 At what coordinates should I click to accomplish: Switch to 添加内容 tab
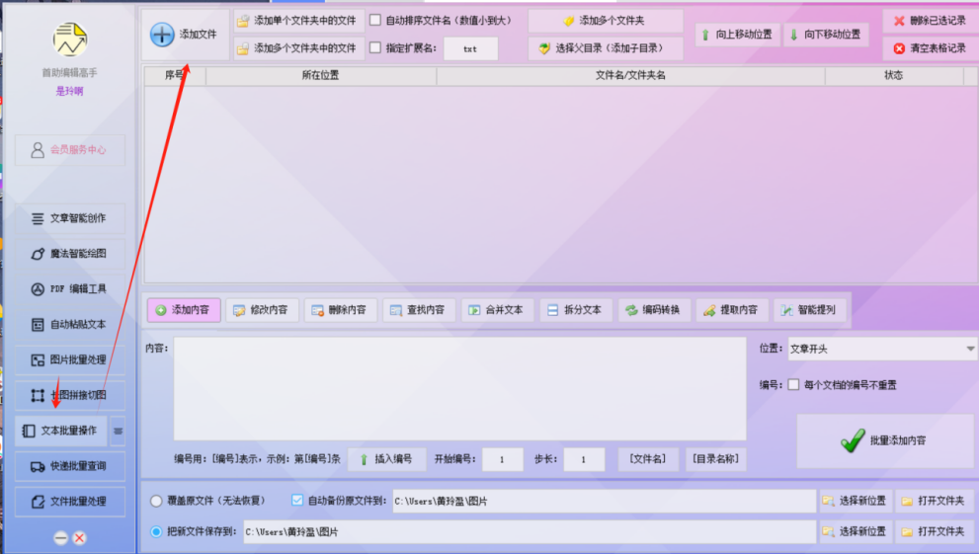[x=184, y=310]
